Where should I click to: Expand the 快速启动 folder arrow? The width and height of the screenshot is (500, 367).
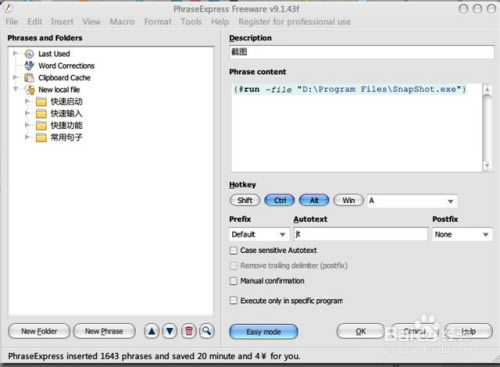[27, 101]
